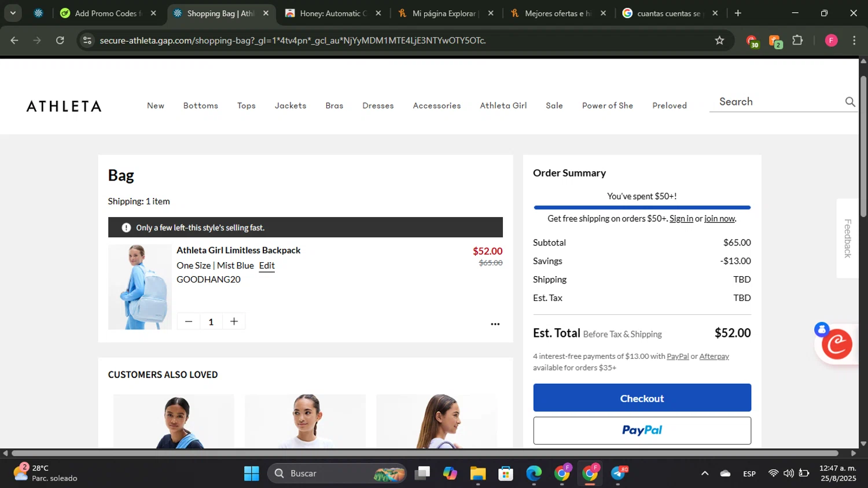Screen dimensions: 868x488
Task: Open the Preloved menu item
Action: [670, 105]
